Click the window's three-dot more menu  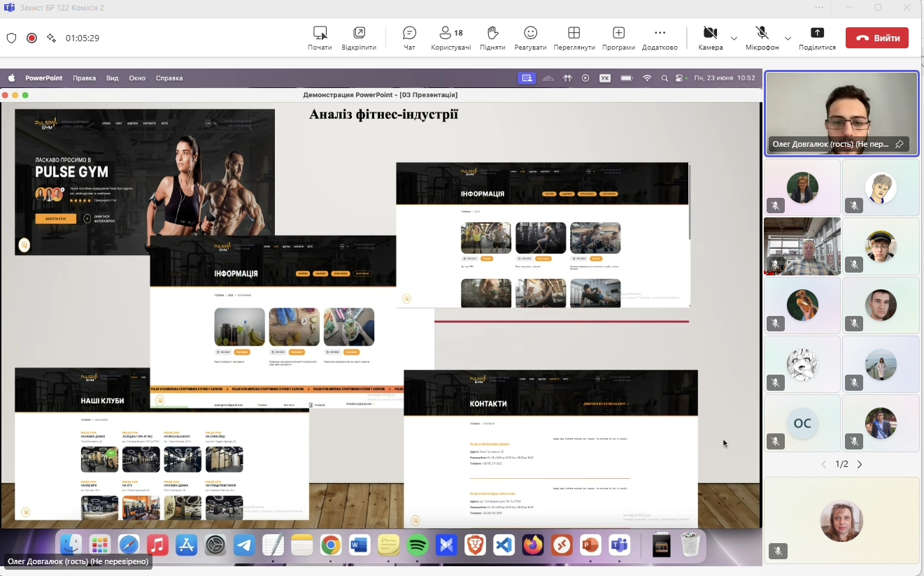819,8
